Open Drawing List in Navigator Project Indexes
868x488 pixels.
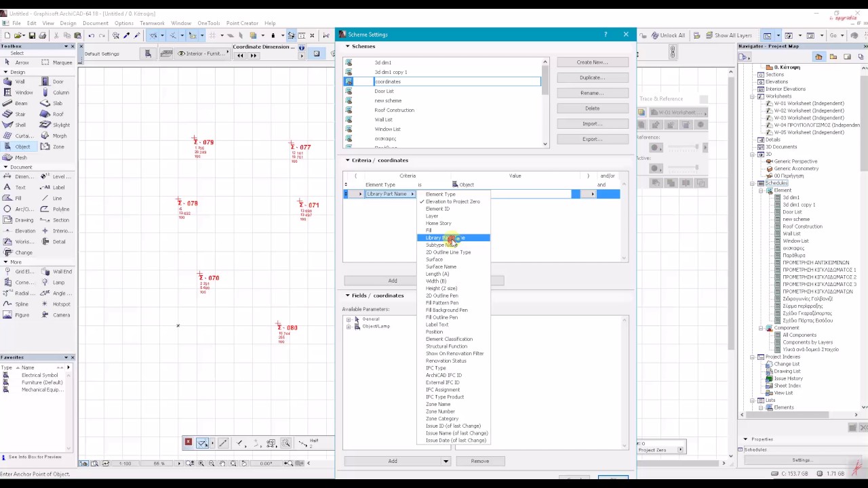(x=787, y=371)
